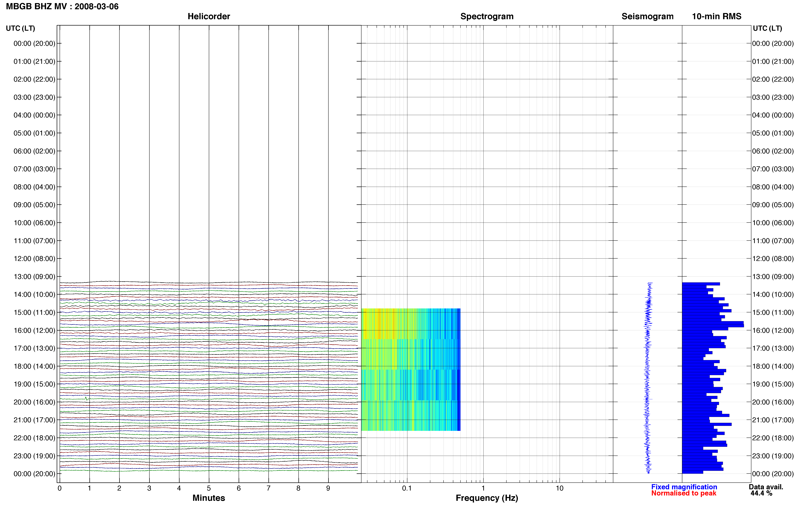Click the Data avail. label
This screenshot has height=508, width=812.
coord(766,487)
